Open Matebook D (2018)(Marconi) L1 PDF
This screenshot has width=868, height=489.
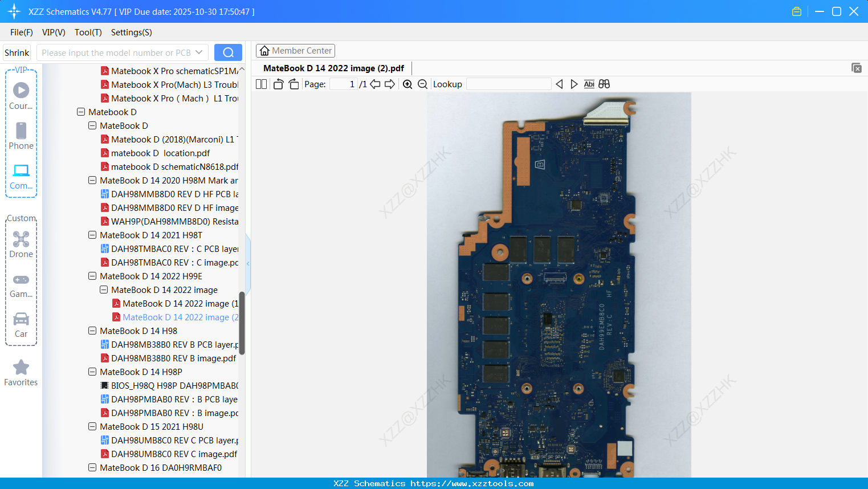point(169,140)
